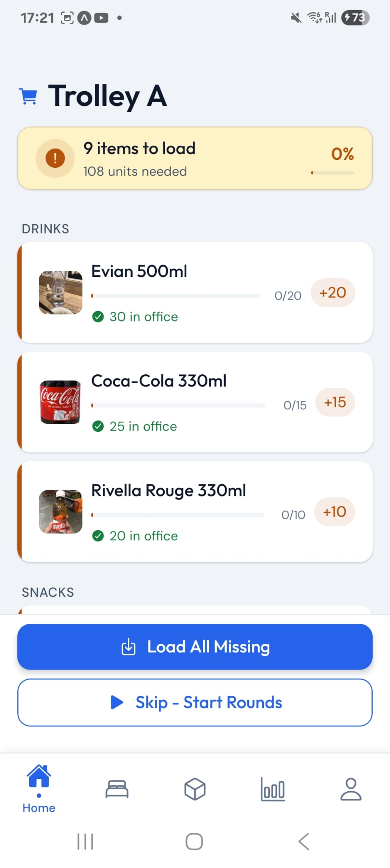This screenshot has height=868, width=390.
Task: Tap Skip - Start Rounds button
Action: (x=195, y=702)
